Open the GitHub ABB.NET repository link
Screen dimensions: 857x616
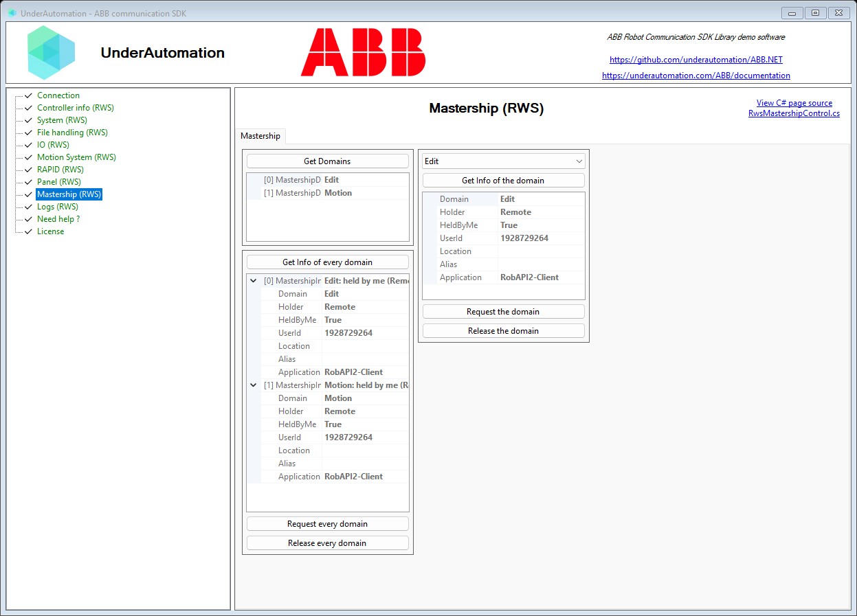(x=696, y=60)
